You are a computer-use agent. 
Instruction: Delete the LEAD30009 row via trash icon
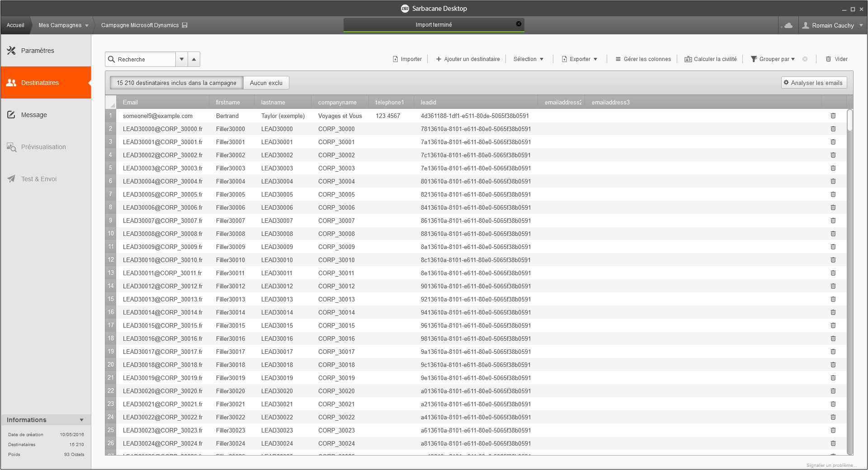(x=833, y=247)
